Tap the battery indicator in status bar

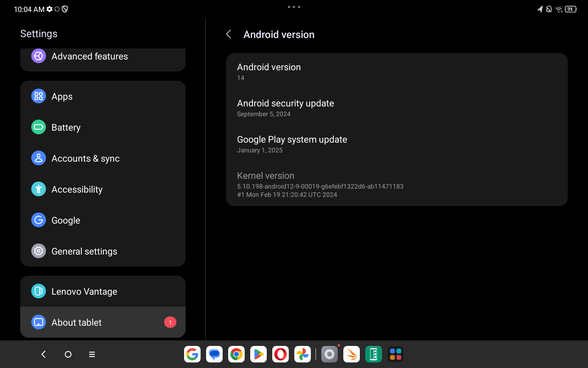click(571, 9)
